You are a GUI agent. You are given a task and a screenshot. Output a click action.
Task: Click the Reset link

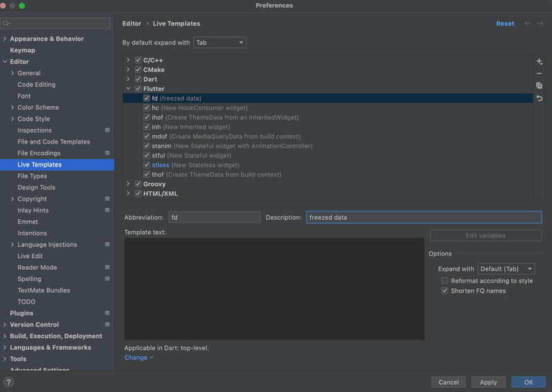[505, 23]
